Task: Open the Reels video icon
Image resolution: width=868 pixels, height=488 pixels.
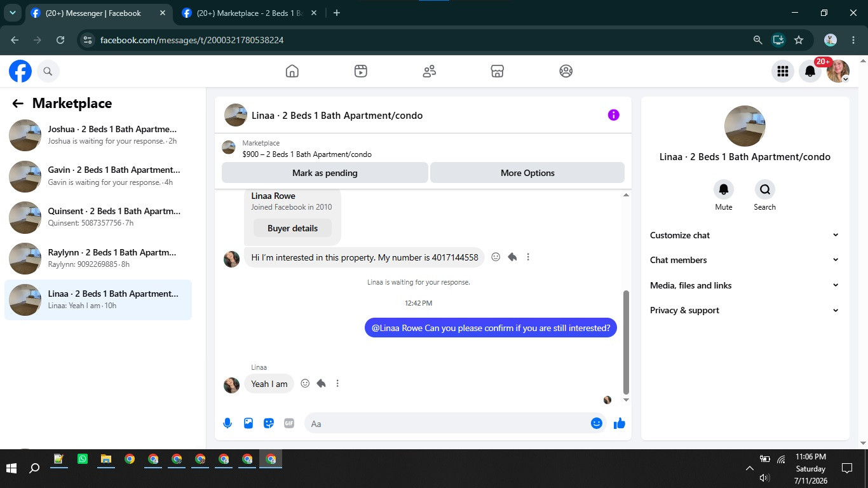Action: pyautogui.click(x=361, y=71)
